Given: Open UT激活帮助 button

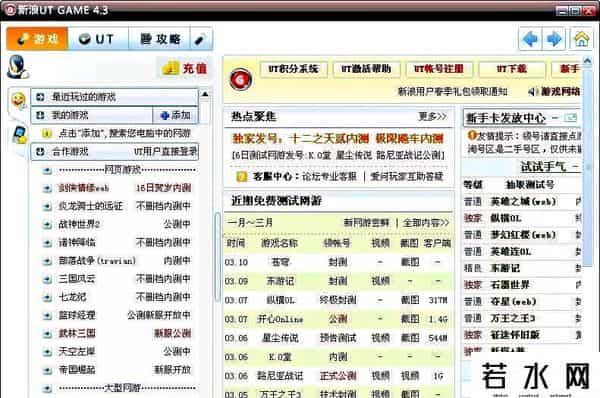Looking at the screenshot, I should [366, 69].
